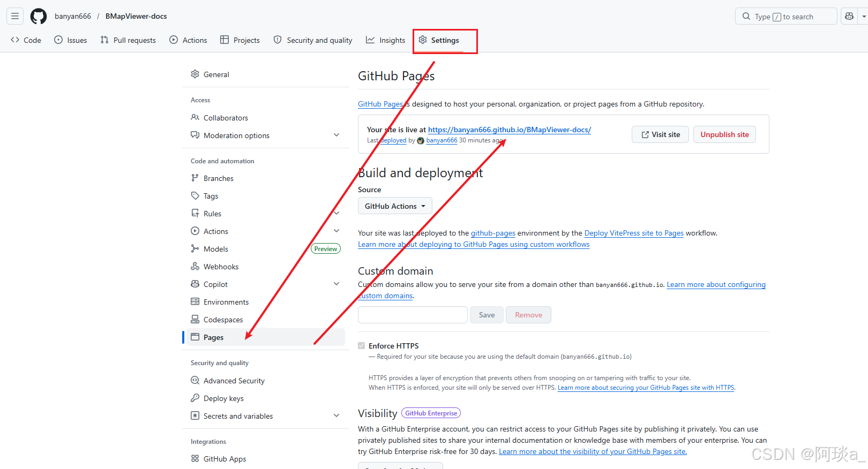The width and height of the screenshot is (868, 469).
Task: Open the Projects tab
Action: tap(240, 40)
